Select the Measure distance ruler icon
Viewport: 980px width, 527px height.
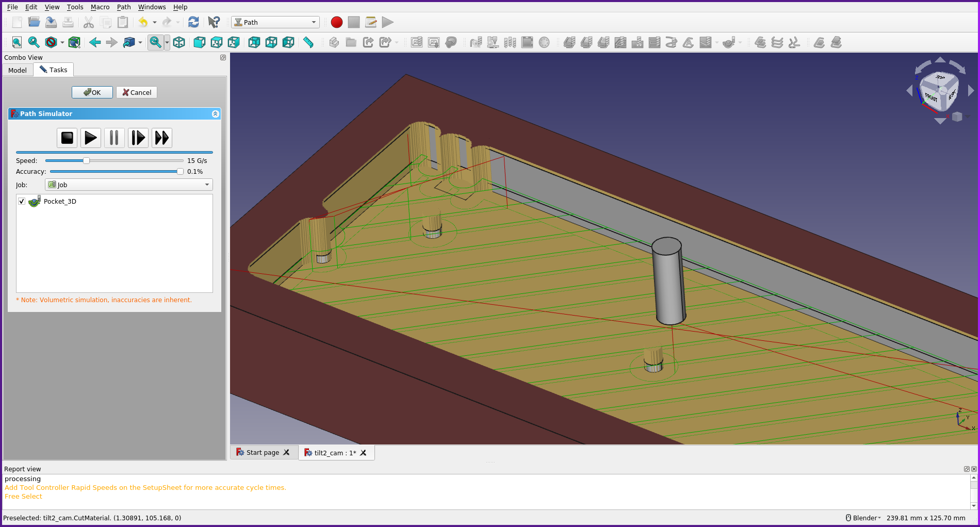pyautogui.click(x=308, y=42)
